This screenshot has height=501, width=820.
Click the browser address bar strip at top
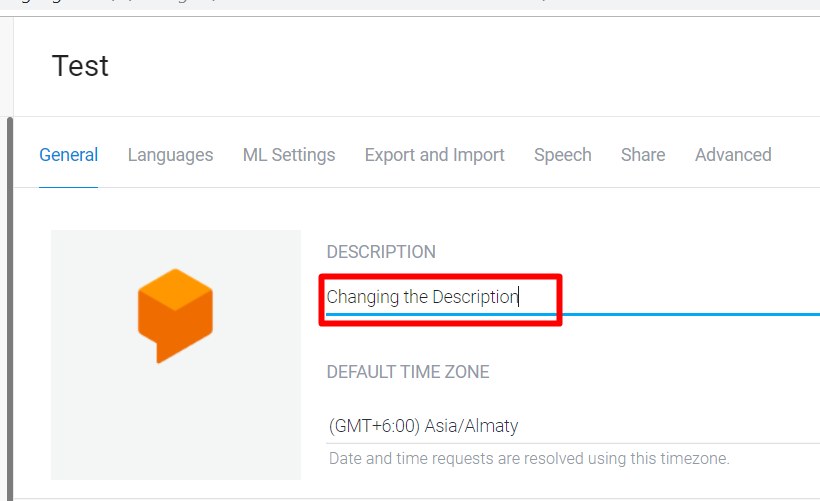point(410,4)
